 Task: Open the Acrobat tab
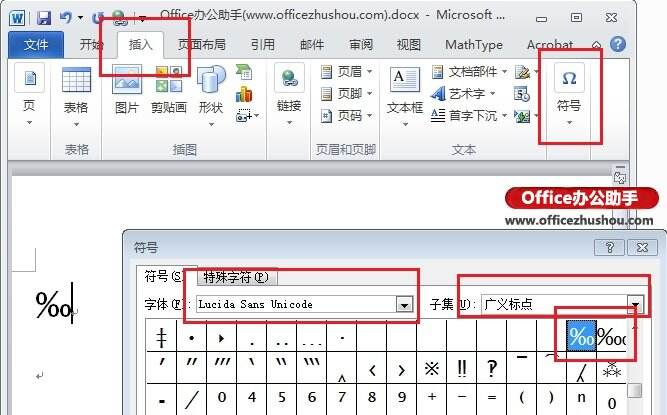(550, 44)
